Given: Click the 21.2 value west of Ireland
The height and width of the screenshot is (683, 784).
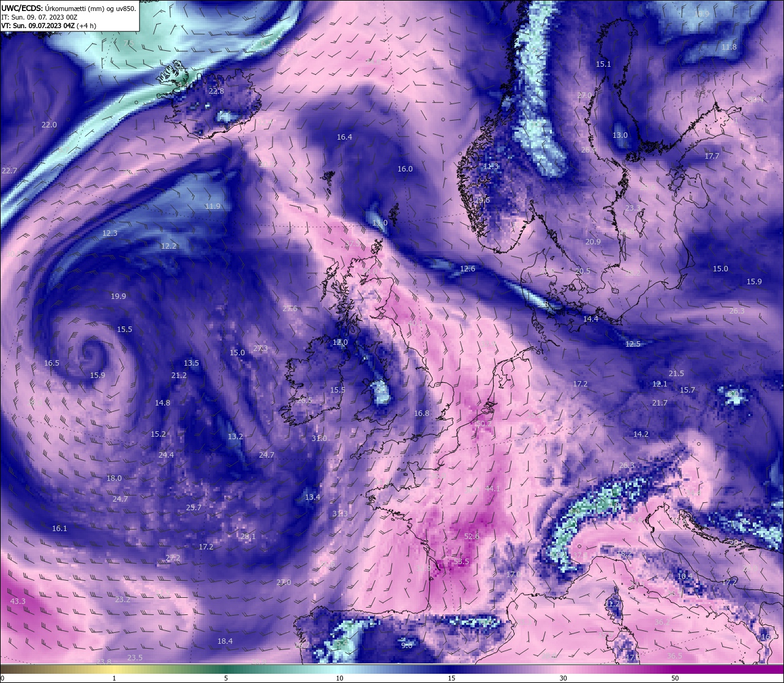Looking at the screenshot, I should click(179, 375).
